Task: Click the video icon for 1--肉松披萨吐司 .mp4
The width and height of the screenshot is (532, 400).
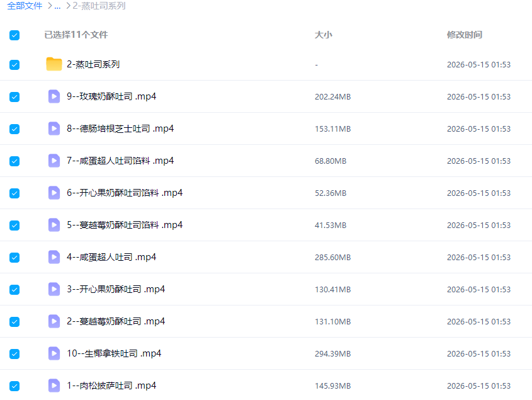Action: point(54,386)
